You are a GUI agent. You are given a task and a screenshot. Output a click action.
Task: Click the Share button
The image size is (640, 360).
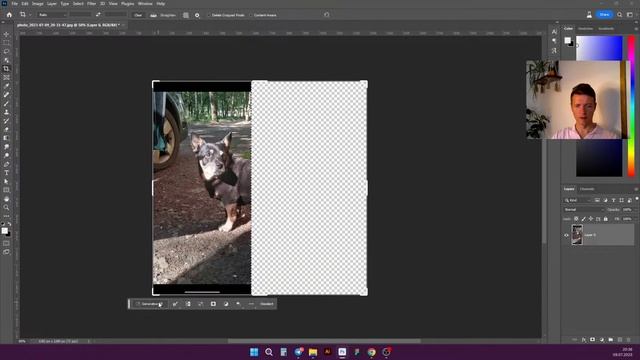pyautogui.click(x=604, y=15)
